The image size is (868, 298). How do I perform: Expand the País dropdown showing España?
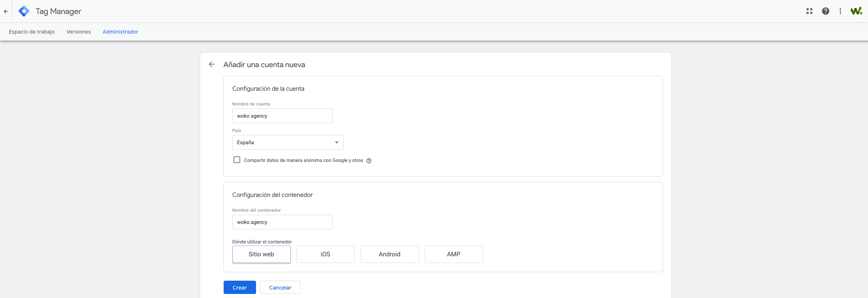pyautogui.click(x=288, y=142)
